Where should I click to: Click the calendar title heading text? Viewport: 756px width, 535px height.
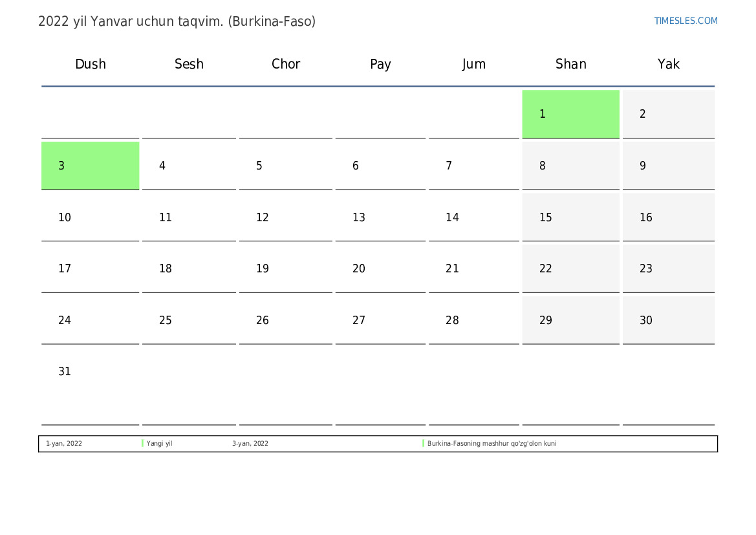(x=177, y=21)
